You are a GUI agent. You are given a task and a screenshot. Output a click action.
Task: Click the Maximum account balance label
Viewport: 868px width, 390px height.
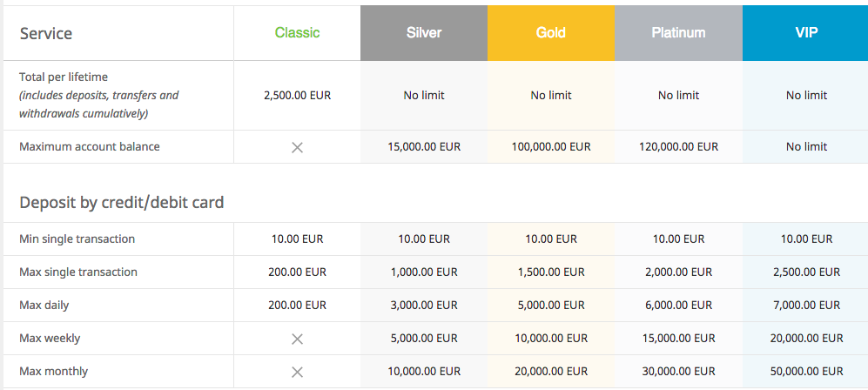point(90,147)
